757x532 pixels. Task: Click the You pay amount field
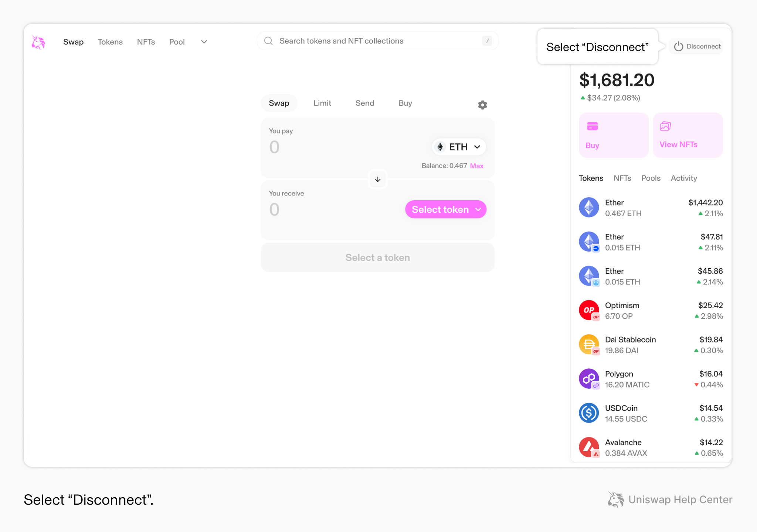274,147
